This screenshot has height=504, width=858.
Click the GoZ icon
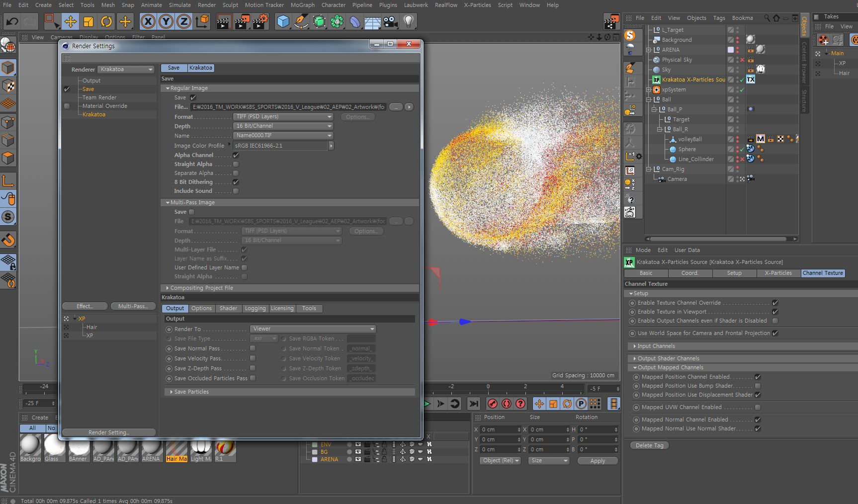630,212
